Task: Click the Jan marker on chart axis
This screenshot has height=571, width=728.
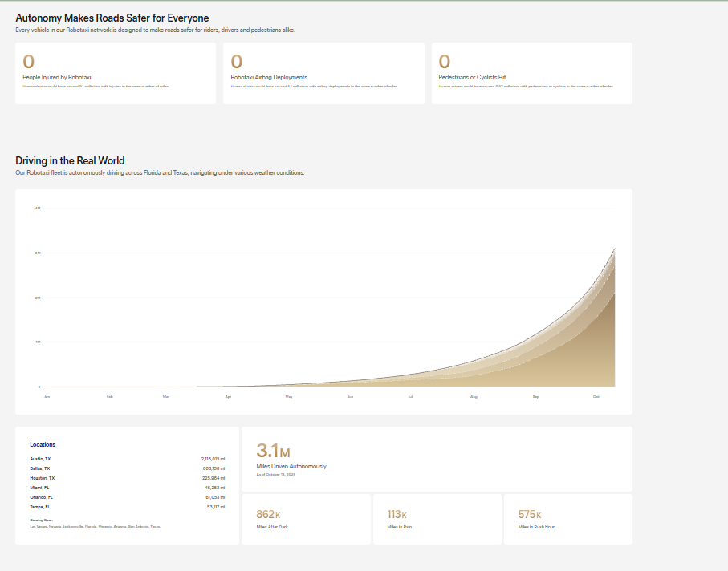Action: (47, 397)
